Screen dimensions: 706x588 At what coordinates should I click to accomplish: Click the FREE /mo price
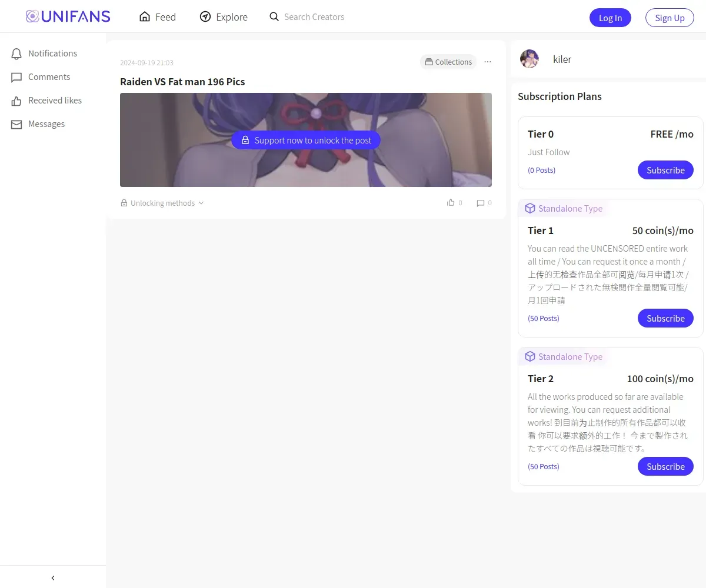tap(672, 134)
